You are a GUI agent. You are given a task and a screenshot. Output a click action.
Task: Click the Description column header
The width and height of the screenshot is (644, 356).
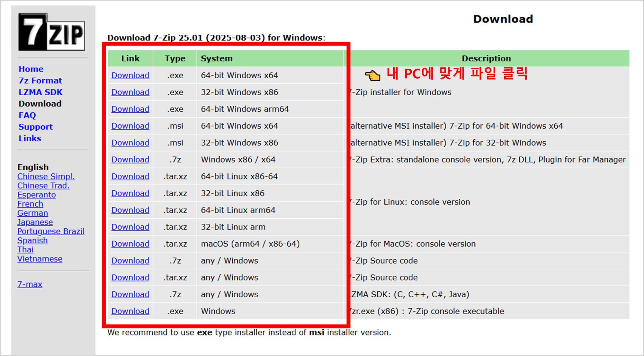coord(486,58)
